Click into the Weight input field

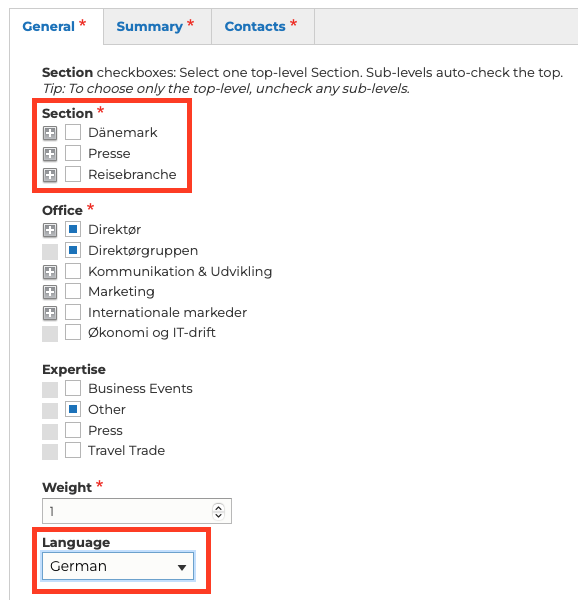[127, 511]
